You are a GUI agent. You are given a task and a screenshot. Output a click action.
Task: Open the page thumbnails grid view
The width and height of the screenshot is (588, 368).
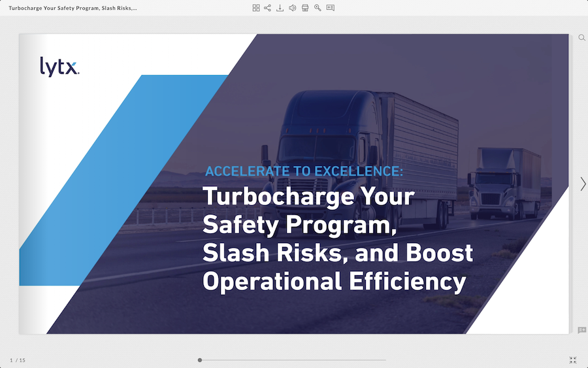256,8
